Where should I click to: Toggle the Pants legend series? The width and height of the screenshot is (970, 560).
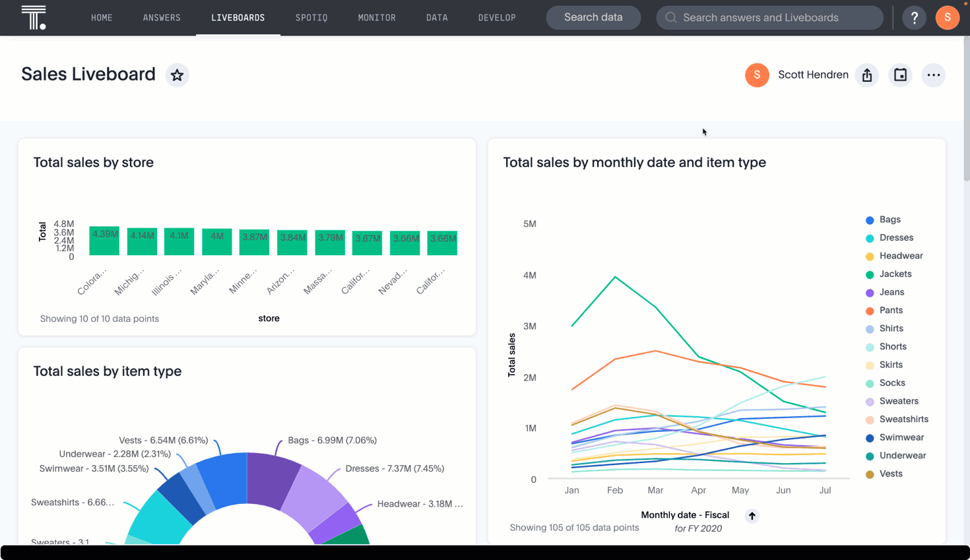(890, 311)
